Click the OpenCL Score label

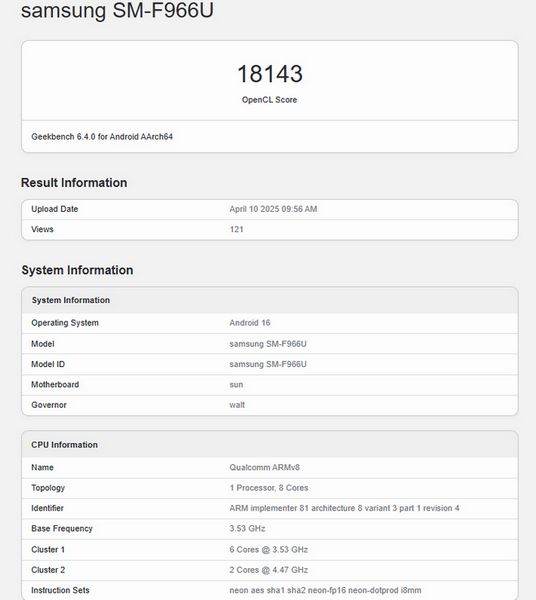(269, 100)
